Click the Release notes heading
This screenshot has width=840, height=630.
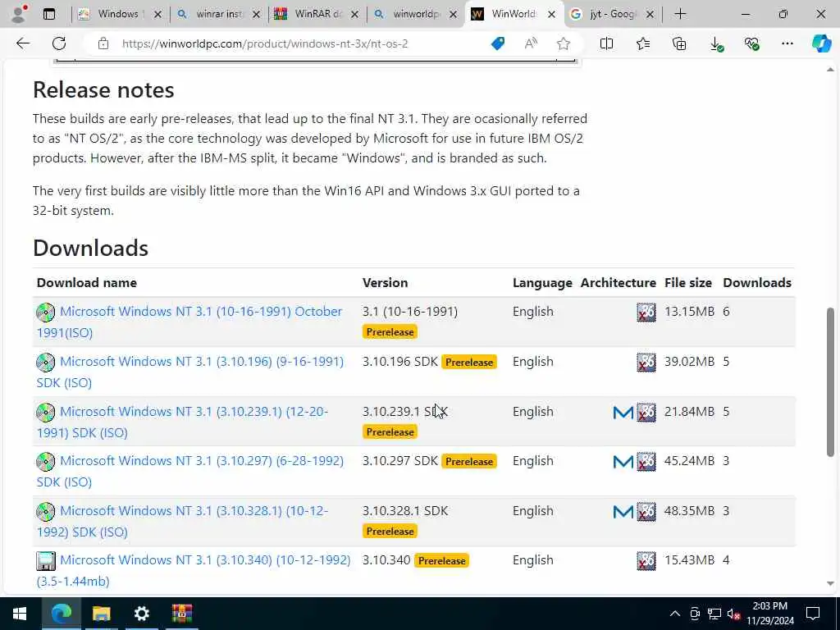click(x=103, y=89)
